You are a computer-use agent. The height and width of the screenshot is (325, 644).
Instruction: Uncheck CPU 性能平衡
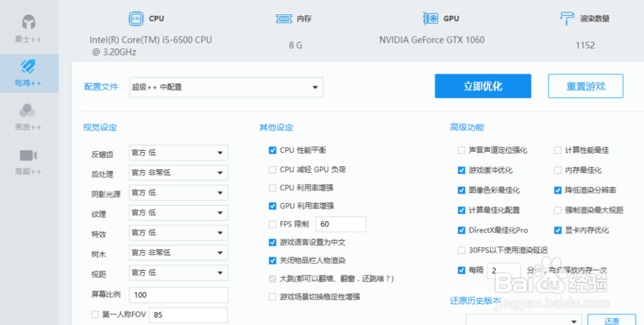pyautogui.click(x=272, y=150)
